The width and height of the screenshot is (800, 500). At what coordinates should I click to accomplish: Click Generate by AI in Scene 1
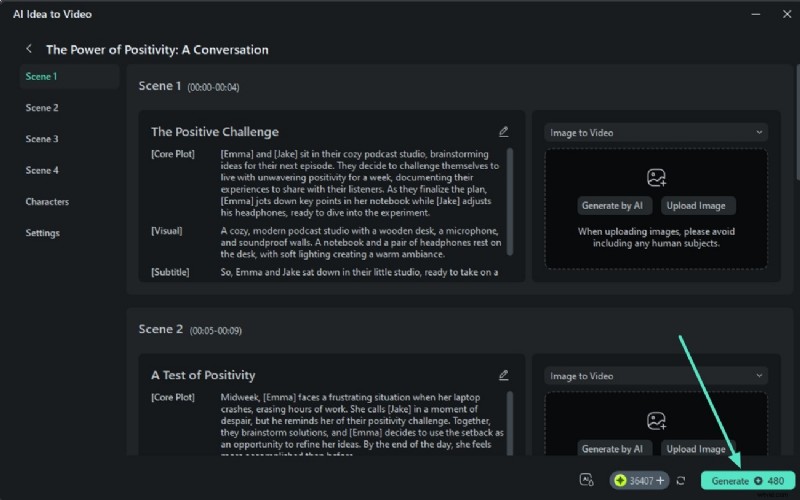pyautogui.click(x=615, y=205)
